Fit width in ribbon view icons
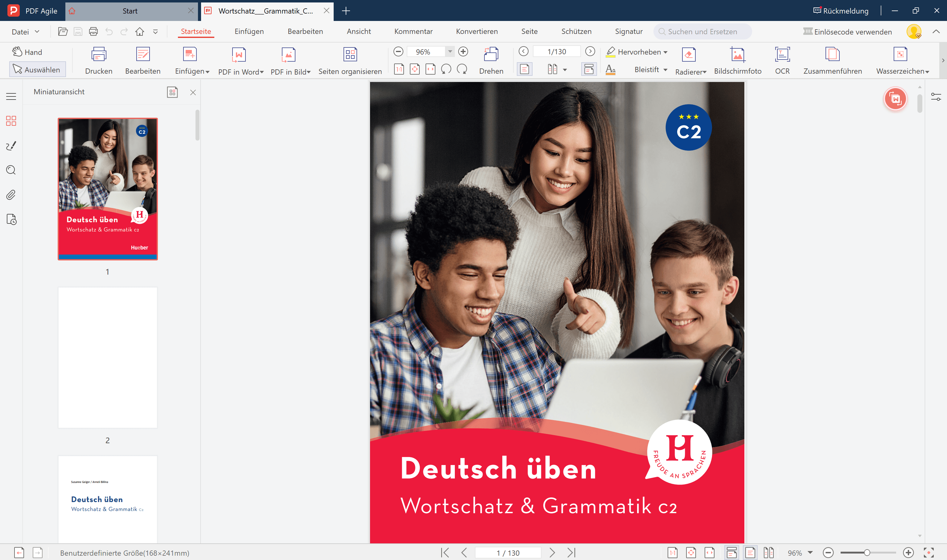 (x=430, y=69)
